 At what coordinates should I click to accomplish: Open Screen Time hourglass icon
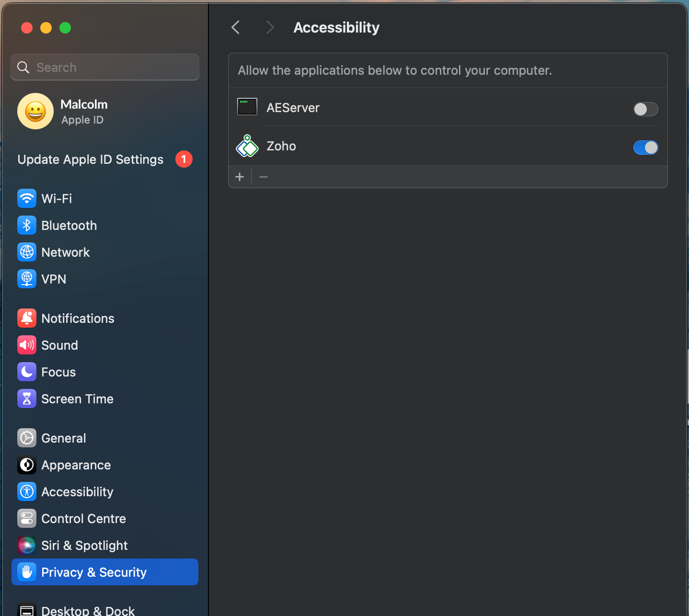27,399
